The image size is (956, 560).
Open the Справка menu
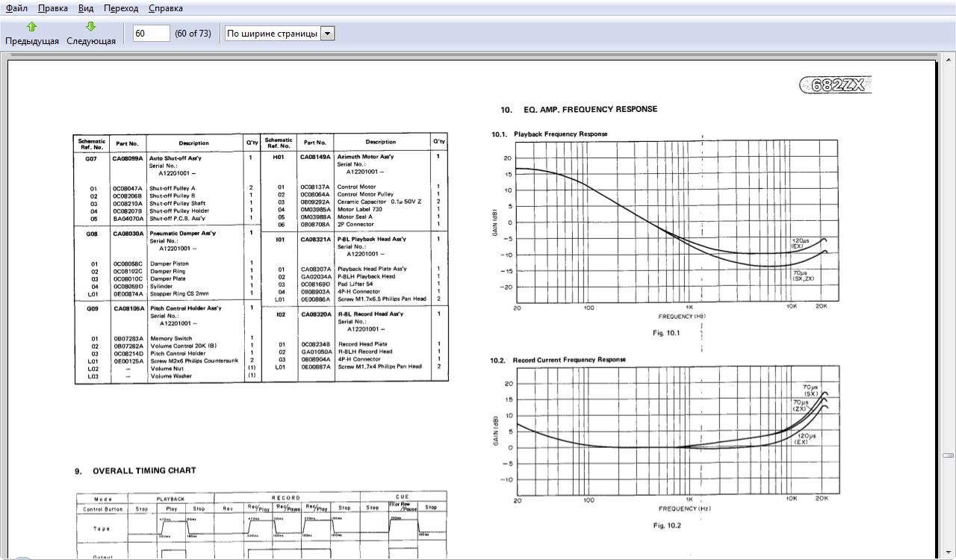point(165,8)
